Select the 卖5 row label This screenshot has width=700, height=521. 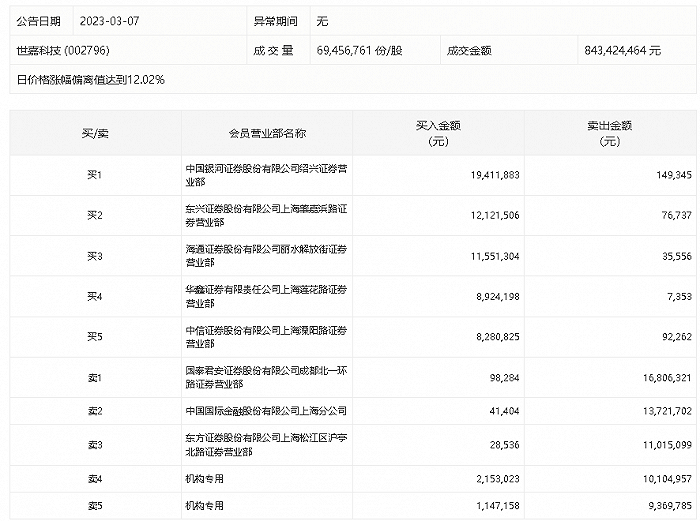[x=95, y=506]
